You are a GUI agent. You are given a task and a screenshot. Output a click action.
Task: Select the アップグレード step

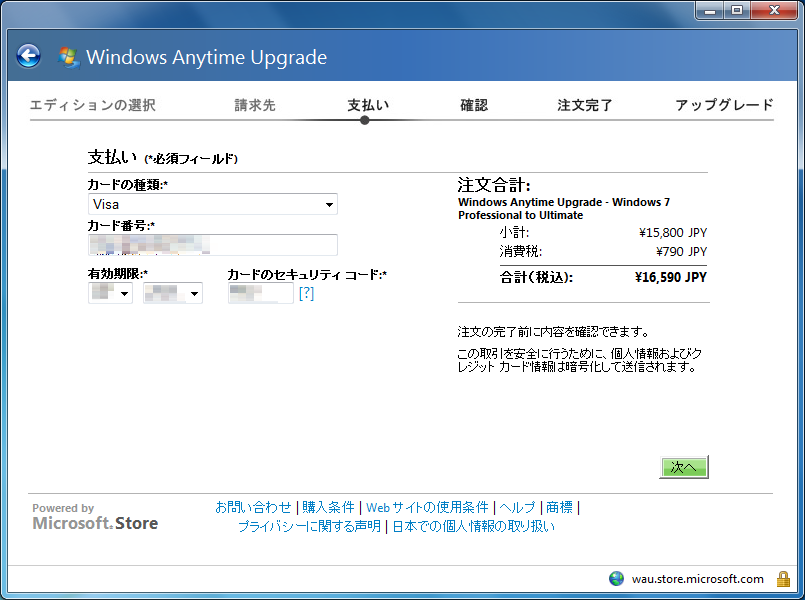click(724, 105)
